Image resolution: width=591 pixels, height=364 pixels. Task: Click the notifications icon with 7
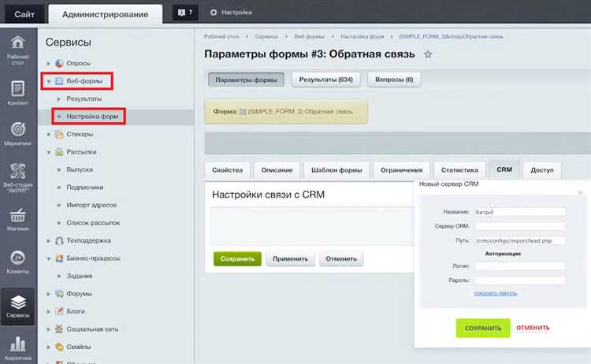[x=185, y=13]
